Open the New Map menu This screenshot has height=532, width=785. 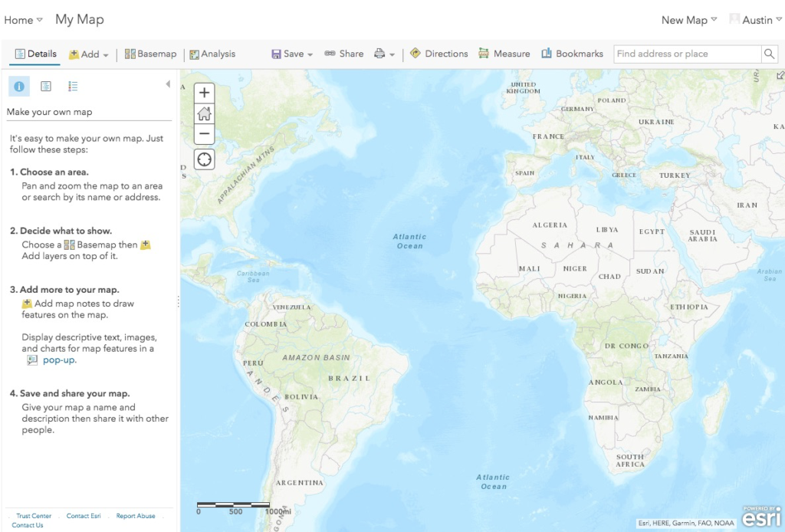(x=689, y=20)
